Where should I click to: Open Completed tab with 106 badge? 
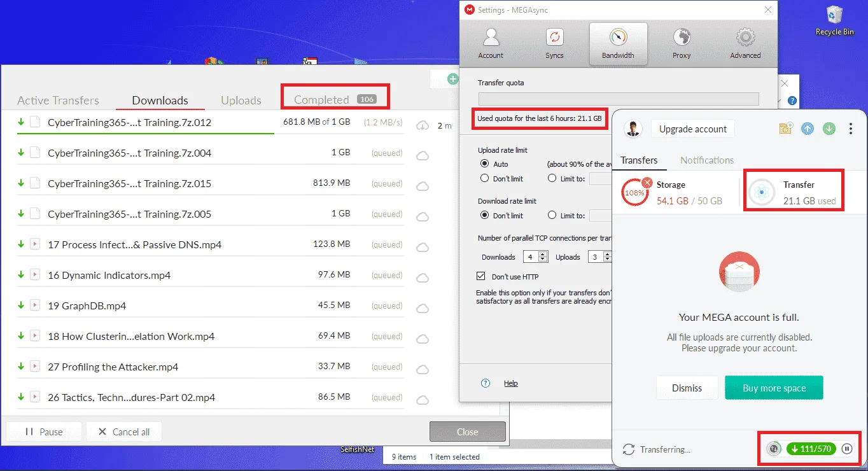[x=335, y=99]
